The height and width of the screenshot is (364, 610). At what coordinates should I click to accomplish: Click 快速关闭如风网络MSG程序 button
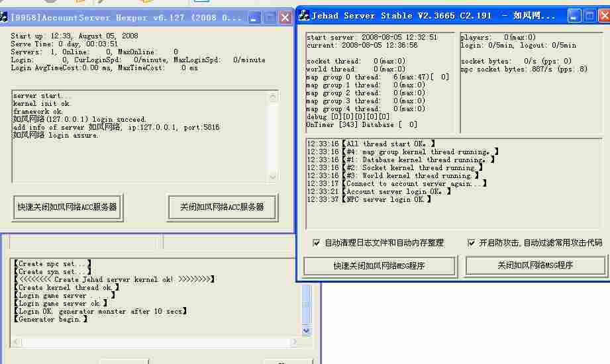point(380,266)
